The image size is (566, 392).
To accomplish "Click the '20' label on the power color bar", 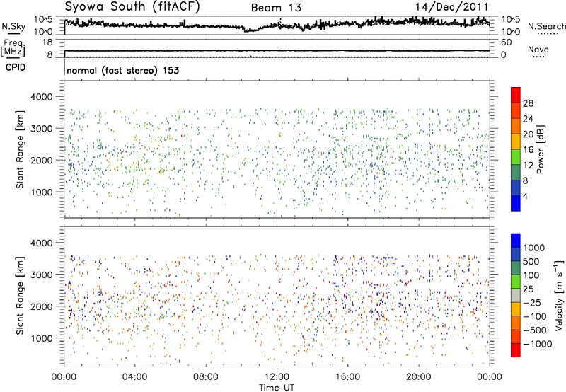I will click(528, 134).
